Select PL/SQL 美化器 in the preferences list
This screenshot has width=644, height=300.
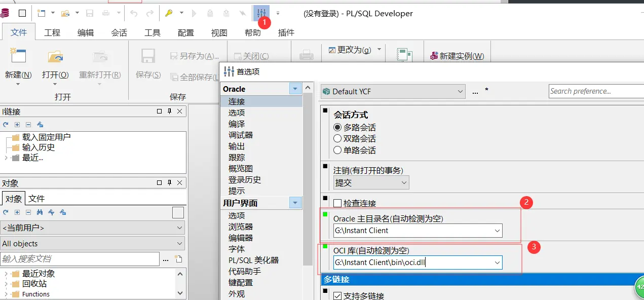253,260
